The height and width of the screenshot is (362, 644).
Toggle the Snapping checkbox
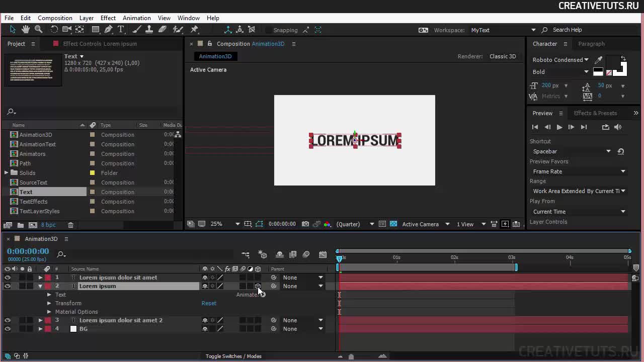coord(268,30)
